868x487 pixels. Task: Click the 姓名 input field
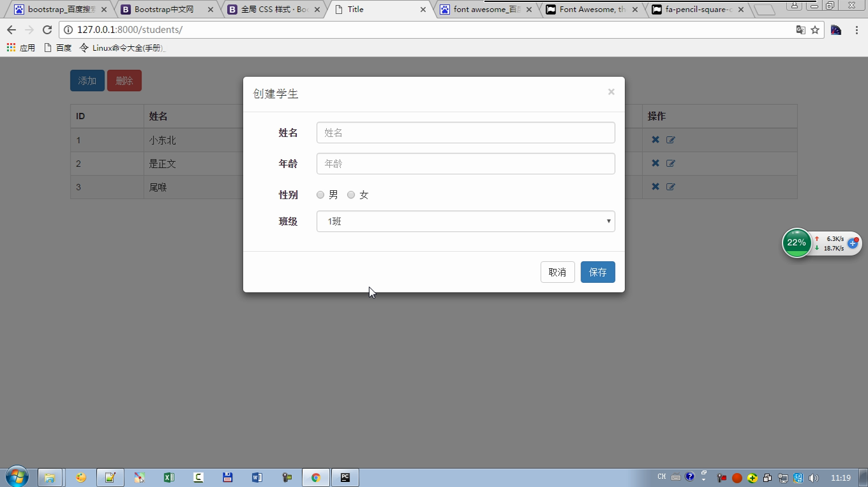point(465,133)
